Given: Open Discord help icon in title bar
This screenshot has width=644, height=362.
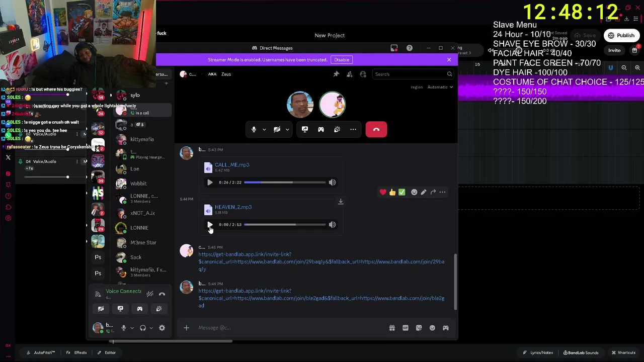Looking at the screenshot, I should [410, 48].
